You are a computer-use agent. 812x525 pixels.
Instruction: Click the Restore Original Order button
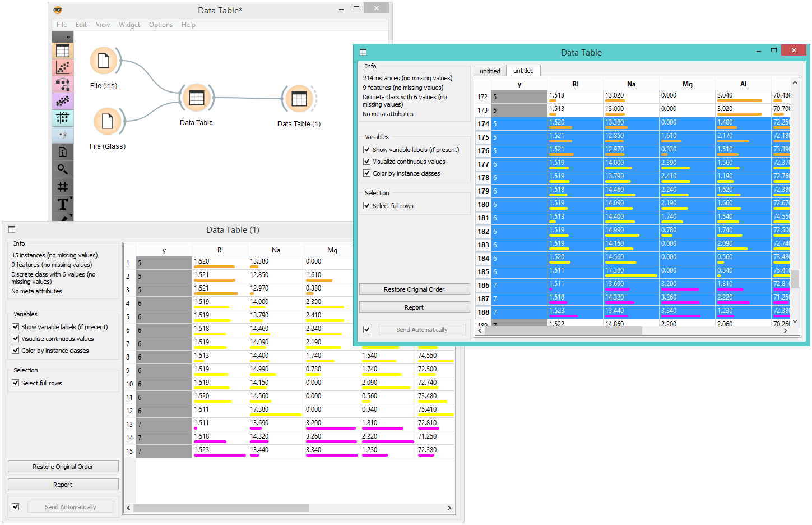coord(414,289)
